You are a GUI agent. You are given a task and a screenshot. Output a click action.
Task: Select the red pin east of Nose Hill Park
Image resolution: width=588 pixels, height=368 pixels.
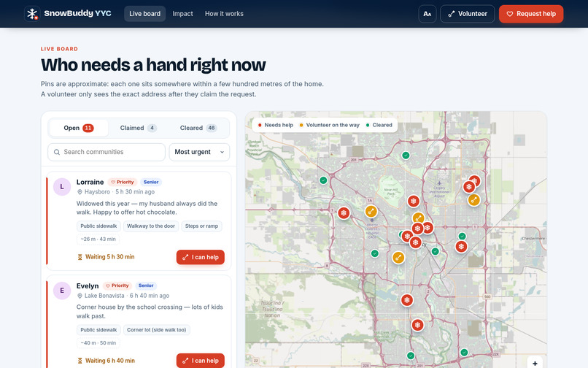pyautogui.click(x=413, y=202)
